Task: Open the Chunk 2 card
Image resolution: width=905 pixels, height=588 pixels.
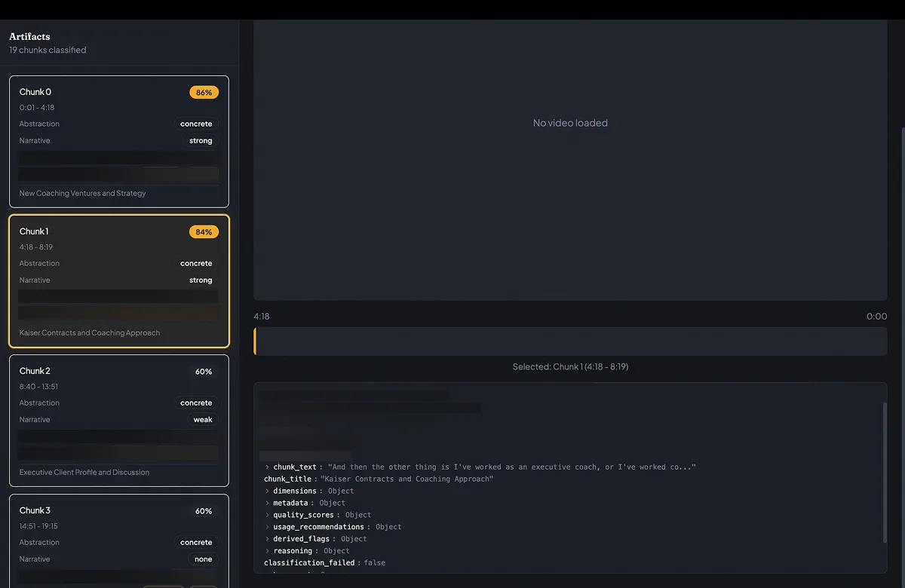Action: pyautogui.click(x=119, y=421)
